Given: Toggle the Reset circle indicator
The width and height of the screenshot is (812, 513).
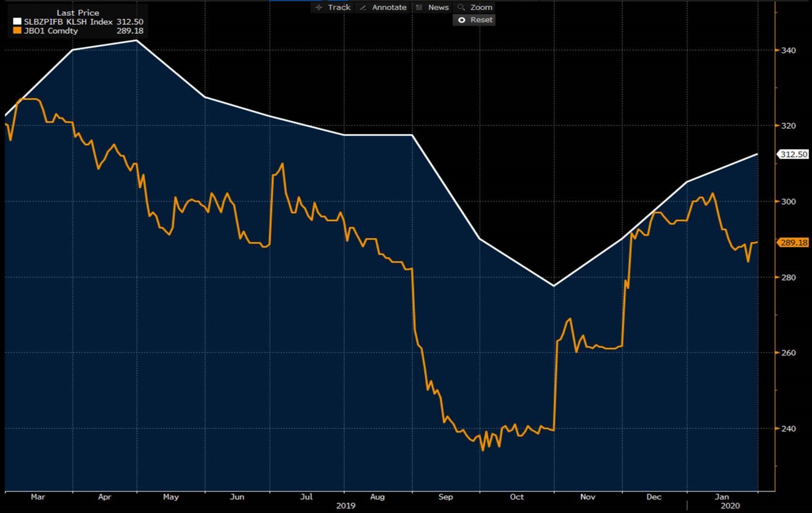Looking at the screenshot, I should tap(462, 20).
